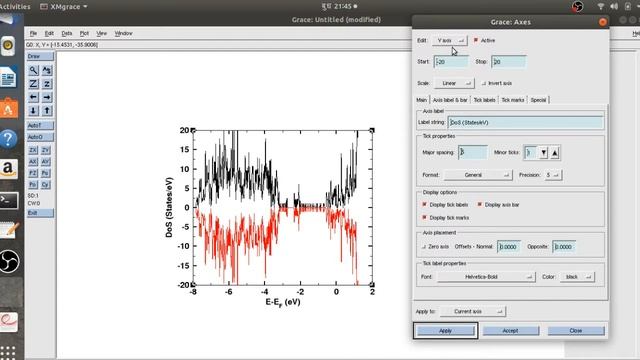Image resolution: width=640 pixels, height=360 pixels.
Task: Click the AY autoscale-y button
Action: pos(45,162)
